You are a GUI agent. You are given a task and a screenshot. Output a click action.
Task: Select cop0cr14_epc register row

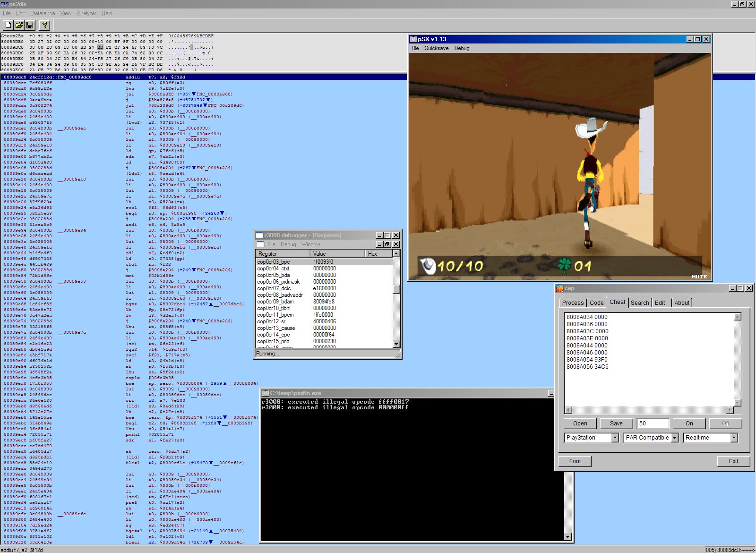[324, 335]
